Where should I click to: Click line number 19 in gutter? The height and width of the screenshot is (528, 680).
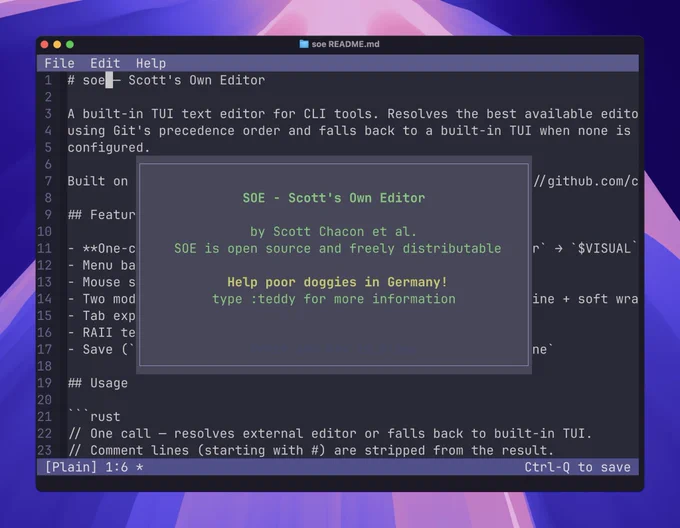click(44, 383)
